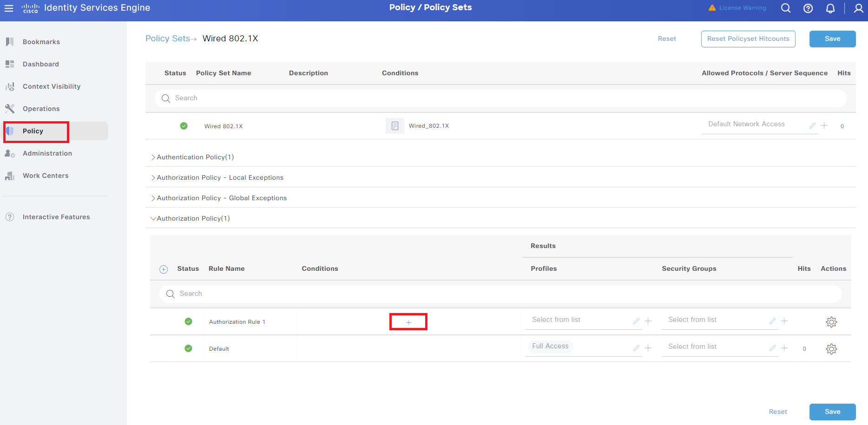
Task: Open the Context Visibility section
Action: 51,86
